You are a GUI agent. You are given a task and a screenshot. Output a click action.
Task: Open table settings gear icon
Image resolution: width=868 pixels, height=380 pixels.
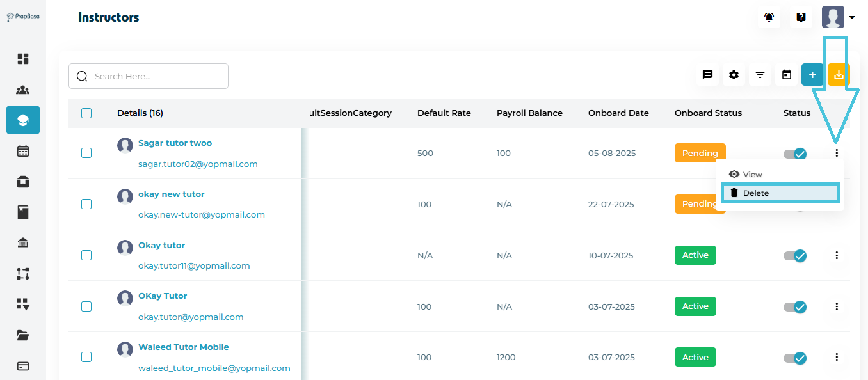[734, 75]
